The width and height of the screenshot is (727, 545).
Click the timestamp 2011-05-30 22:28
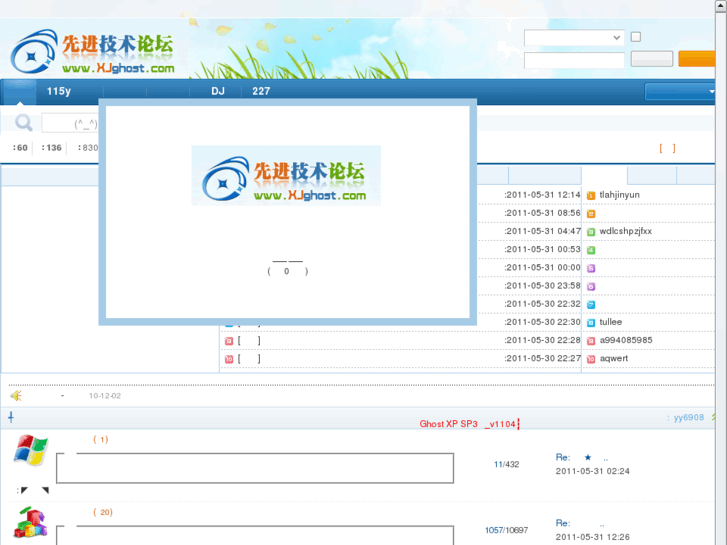pos(543,340)
